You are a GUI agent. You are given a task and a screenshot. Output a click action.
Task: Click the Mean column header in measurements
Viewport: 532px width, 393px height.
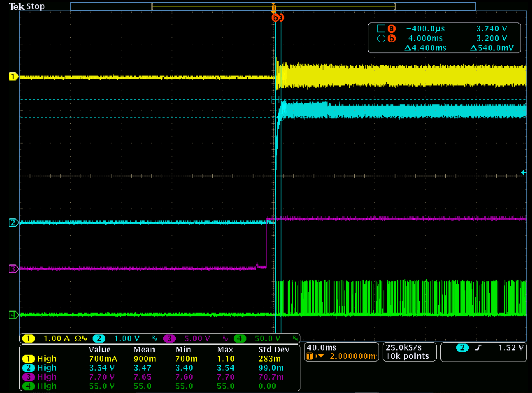144,349
